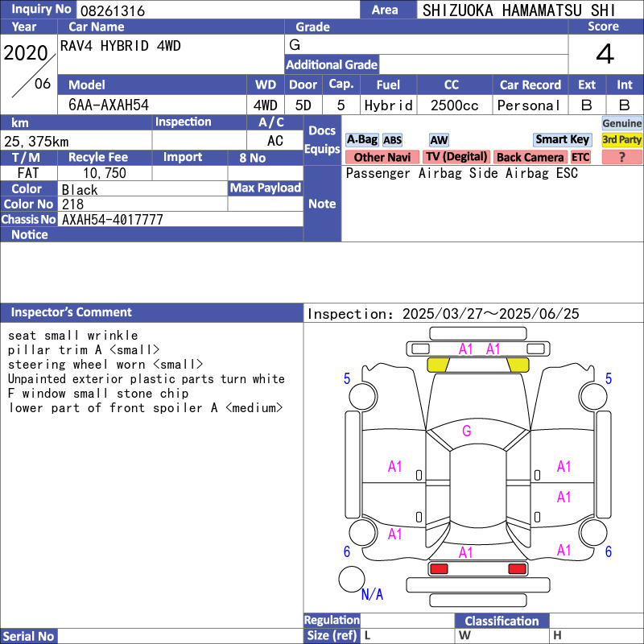
Task: Click the A.Bag equipment badge
Action: point(361,140)
